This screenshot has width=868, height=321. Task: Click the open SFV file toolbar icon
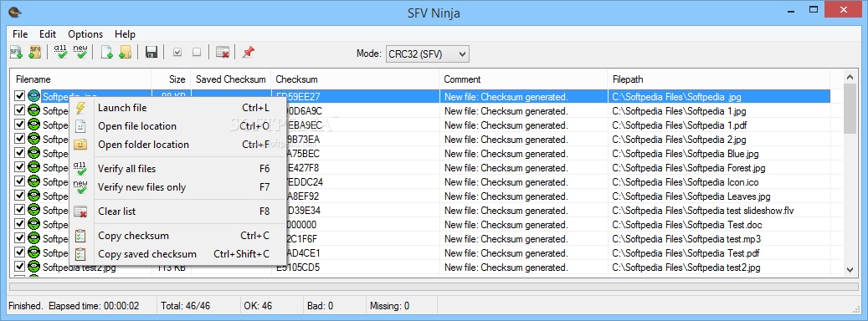click(16, 53)
